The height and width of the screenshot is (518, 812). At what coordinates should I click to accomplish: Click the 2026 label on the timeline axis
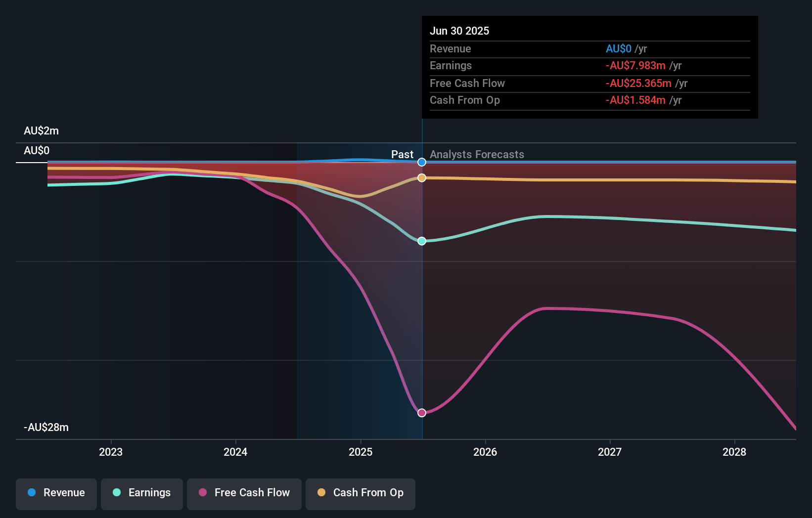pyautogui.click(x=486, y=452)
